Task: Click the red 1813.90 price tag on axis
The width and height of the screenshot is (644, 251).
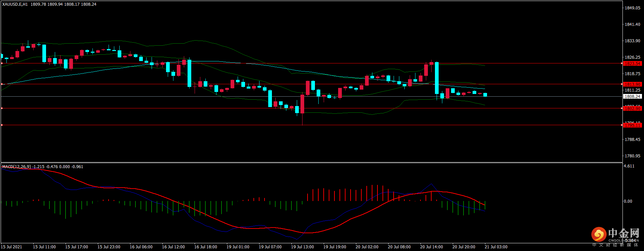Action: (632, 84)
